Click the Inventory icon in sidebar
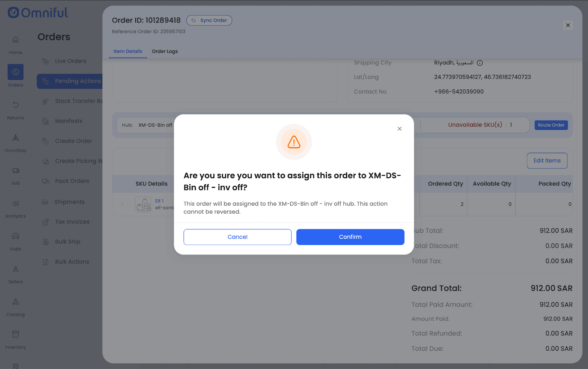This screenshot has width=588, height=369. (x=15, y=334)
